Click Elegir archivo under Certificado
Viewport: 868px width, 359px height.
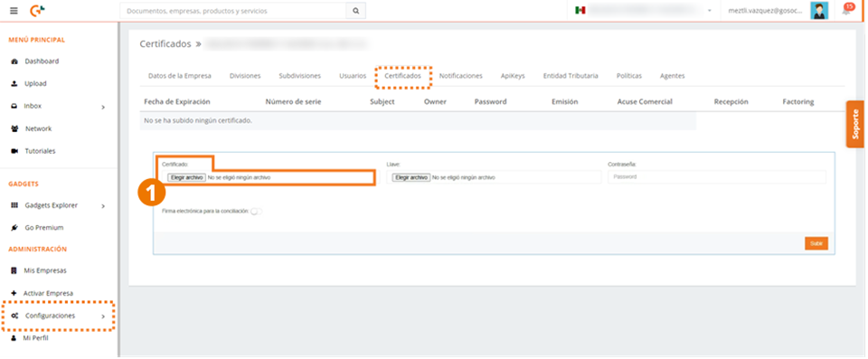coord(186,177)
